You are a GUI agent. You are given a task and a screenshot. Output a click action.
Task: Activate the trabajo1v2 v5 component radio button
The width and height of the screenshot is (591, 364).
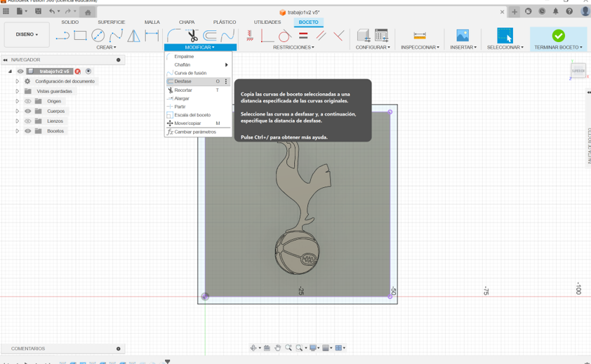(x=88, y=72)
